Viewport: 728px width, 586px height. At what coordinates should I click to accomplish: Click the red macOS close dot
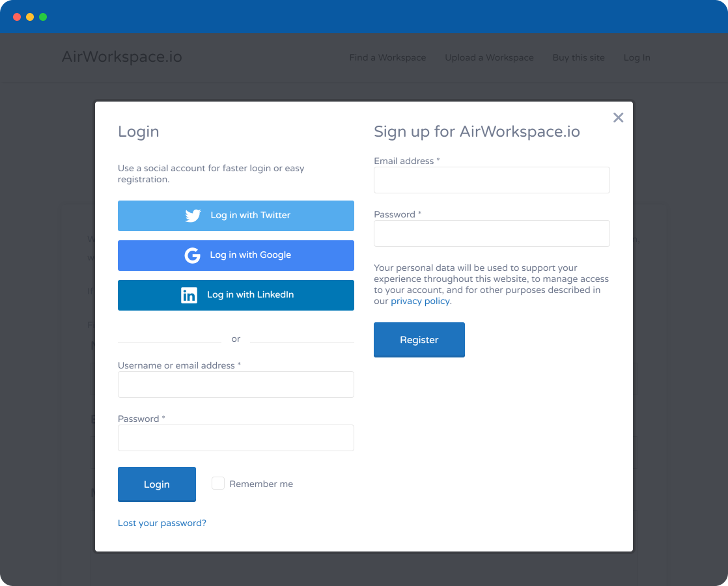click(x=17, y=17)
